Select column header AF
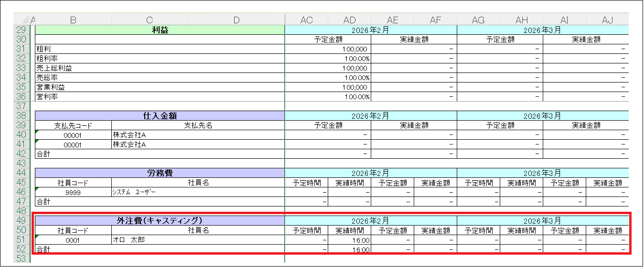 [435, 20]
